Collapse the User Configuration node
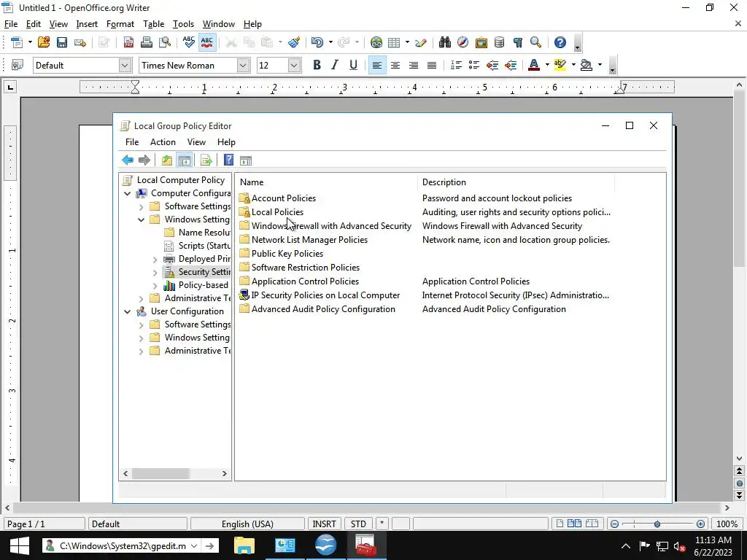This screenshot has height=560, width=747. click(127, 311)
